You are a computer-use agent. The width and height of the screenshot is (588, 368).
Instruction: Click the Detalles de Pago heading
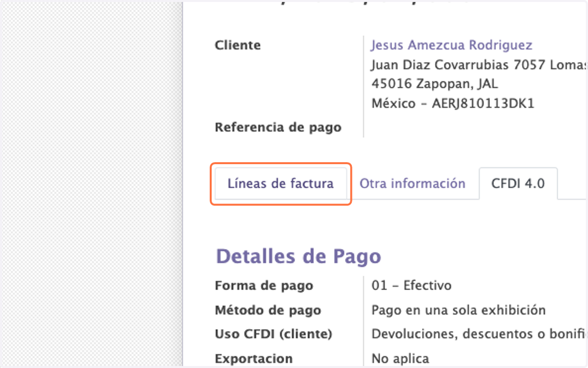tap(298, 256)
